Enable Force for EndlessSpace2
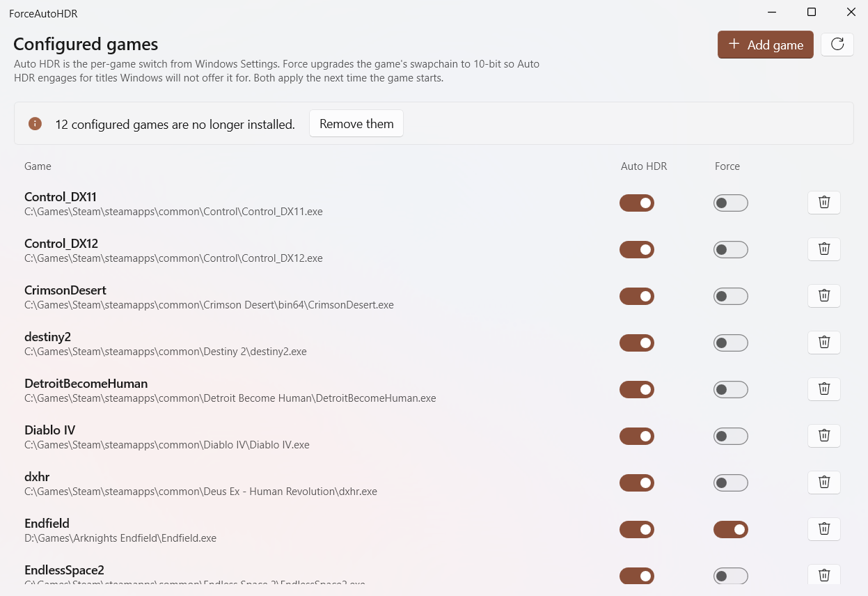The image size is (868, 596). pos(731,577)
